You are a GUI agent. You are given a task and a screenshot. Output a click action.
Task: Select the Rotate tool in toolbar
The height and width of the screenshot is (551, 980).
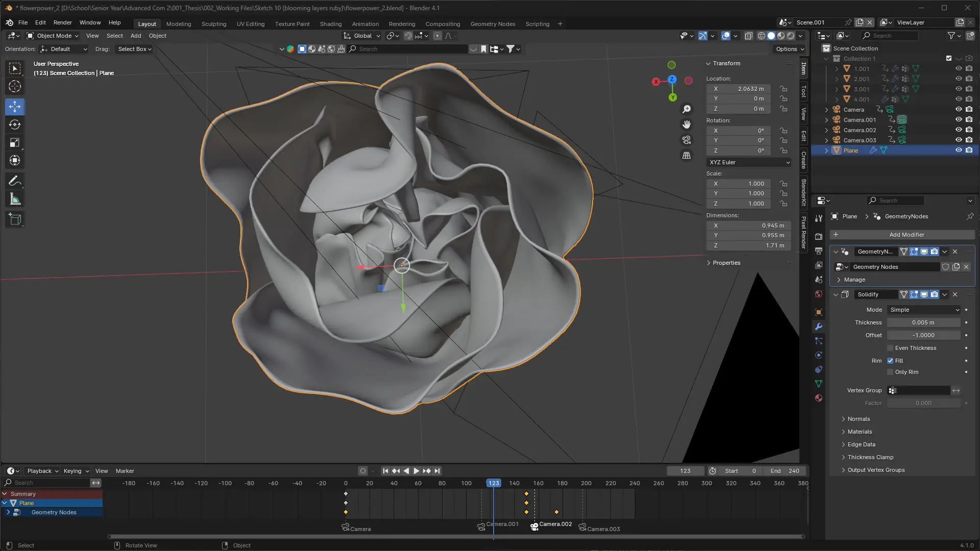pos(15,124)
